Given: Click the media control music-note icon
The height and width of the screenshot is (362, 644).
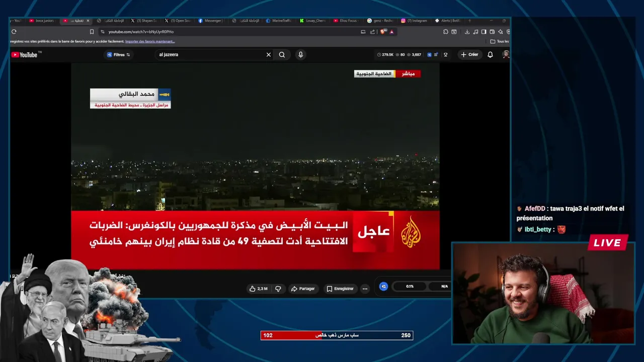Looking at the screenshot, I should point(475,32).
